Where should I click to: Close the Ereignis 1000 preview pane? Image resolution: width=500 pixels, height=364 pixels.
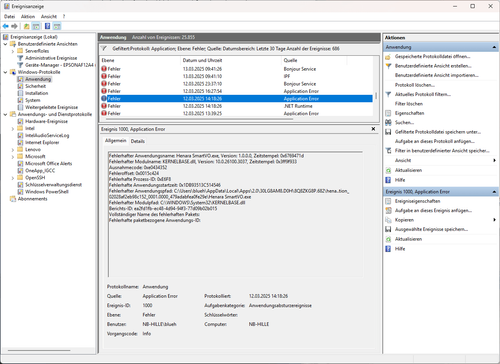(x=373, y=129)
